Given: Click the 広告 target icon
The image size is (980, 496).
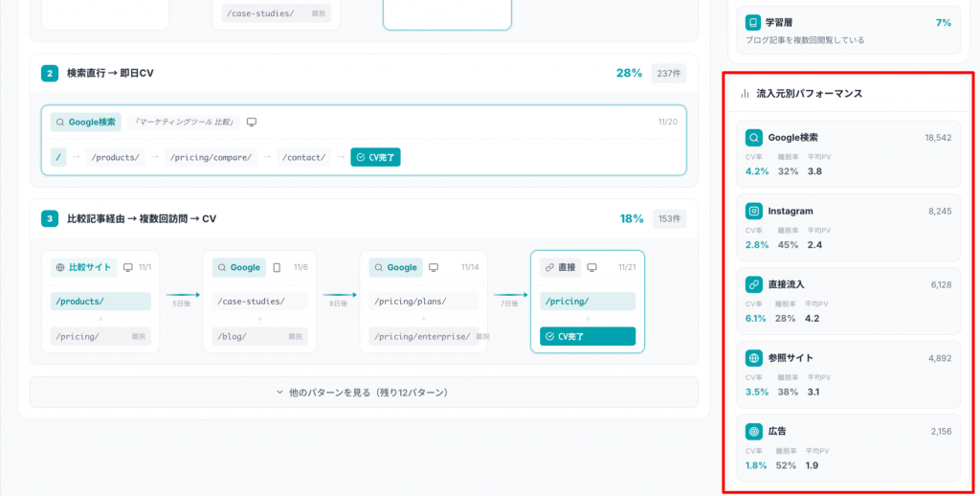Looking at the screenshot, I should (754, 432).
